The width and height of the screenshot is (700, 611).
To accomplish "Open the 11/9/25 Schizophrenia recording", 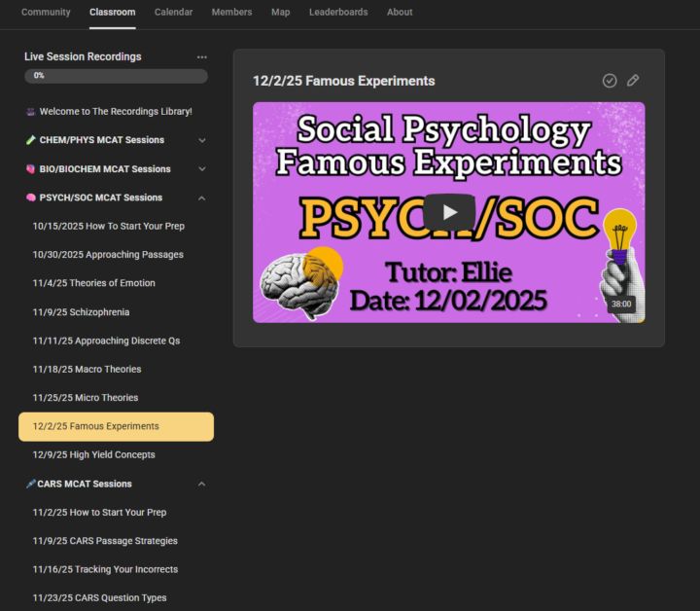I will tap(81, 312).
